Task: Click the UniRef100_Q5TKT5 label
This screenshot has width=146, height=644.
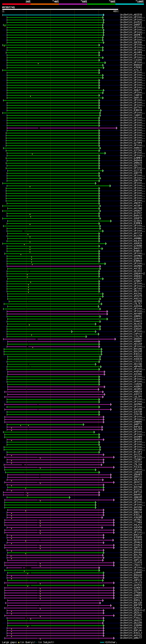Action: 131,296
